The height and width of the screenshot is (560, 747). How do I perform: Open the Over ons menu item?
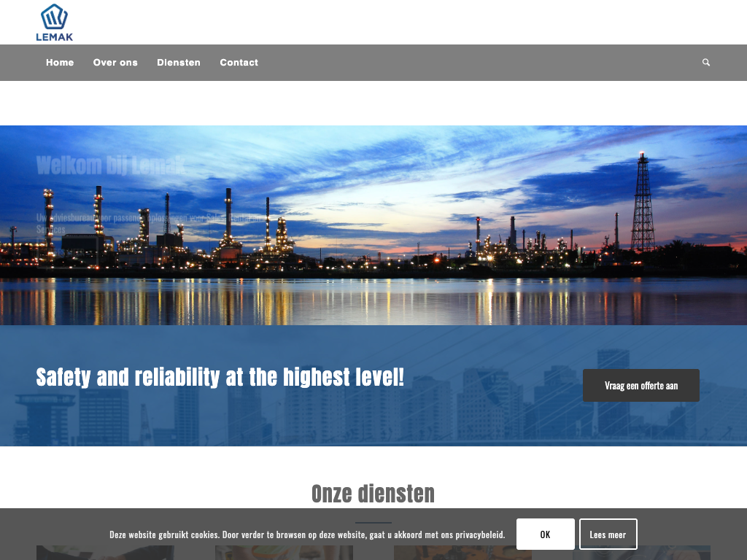pos(115,63)
